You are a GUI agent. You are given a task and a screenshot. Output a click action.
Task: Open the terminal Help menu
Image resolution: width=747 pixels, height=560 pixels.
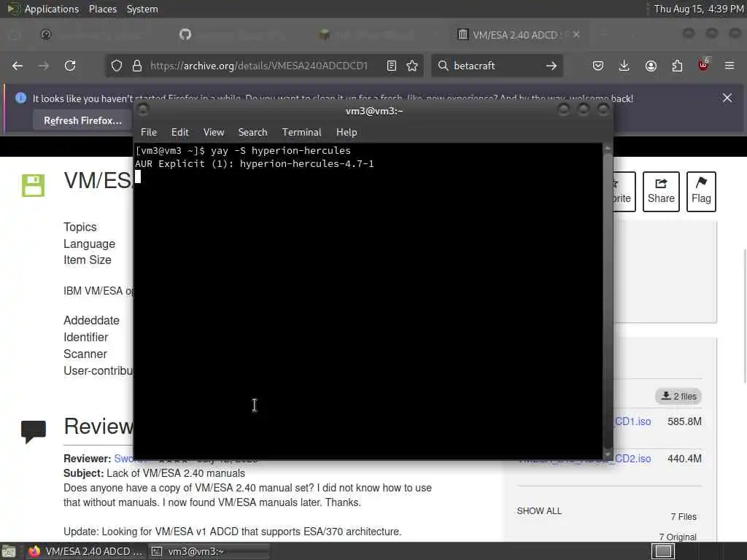click(347, 133)
